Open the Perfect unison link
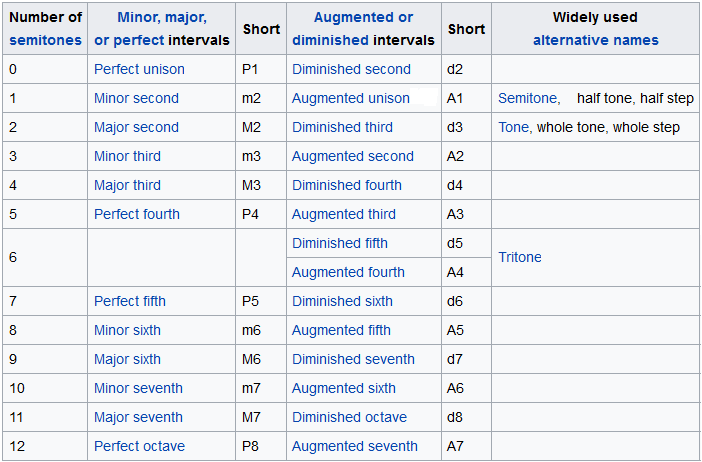Viewport: 702px width, 462px height. point(139,69)
